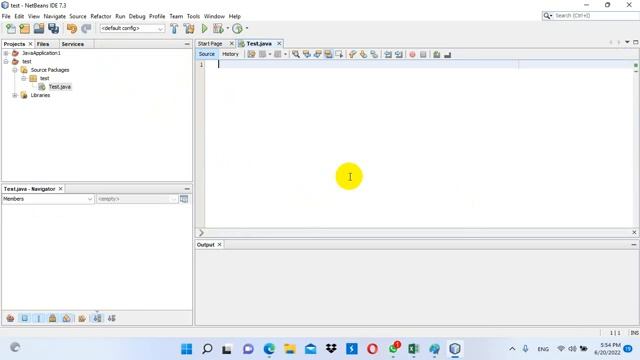640x360 pixels.
Task: Open the Window menu
Action: click(x=214, y=16)
